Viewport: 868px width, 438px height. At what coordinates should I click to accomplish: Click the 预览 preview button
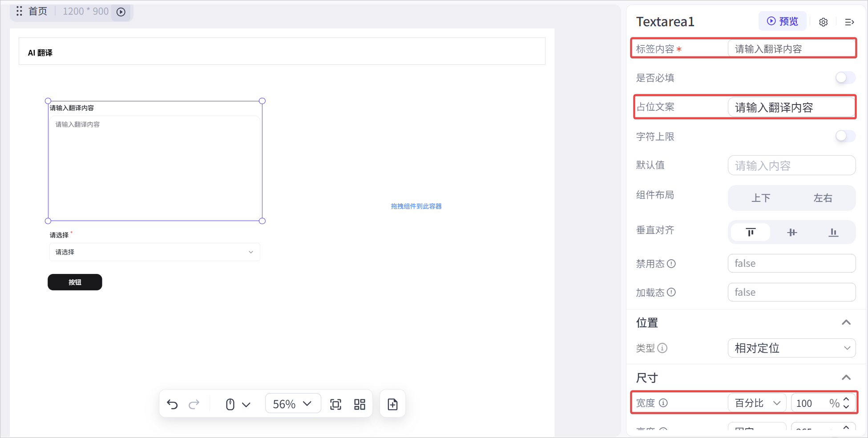point(783,21)
